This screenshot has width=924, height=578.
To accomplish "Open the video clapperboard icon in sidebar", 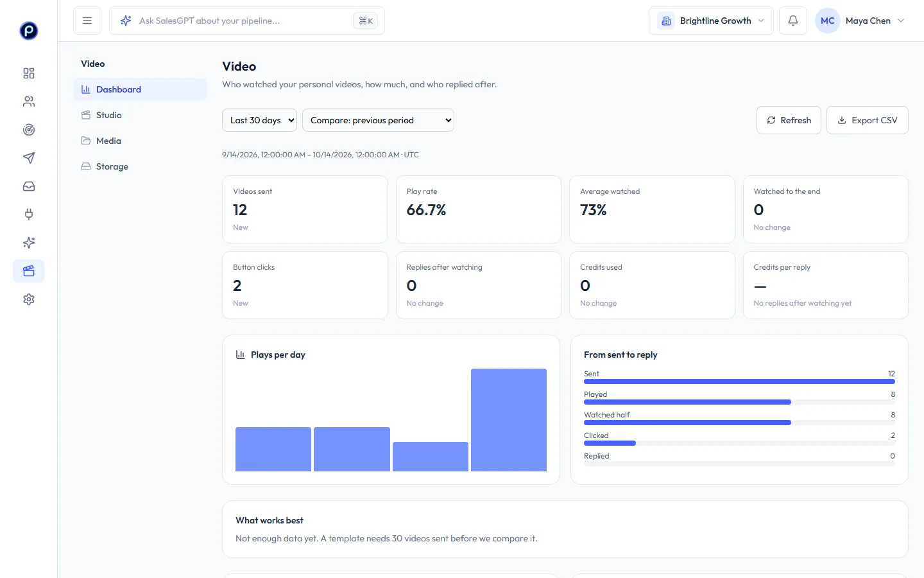I will 28,271.
